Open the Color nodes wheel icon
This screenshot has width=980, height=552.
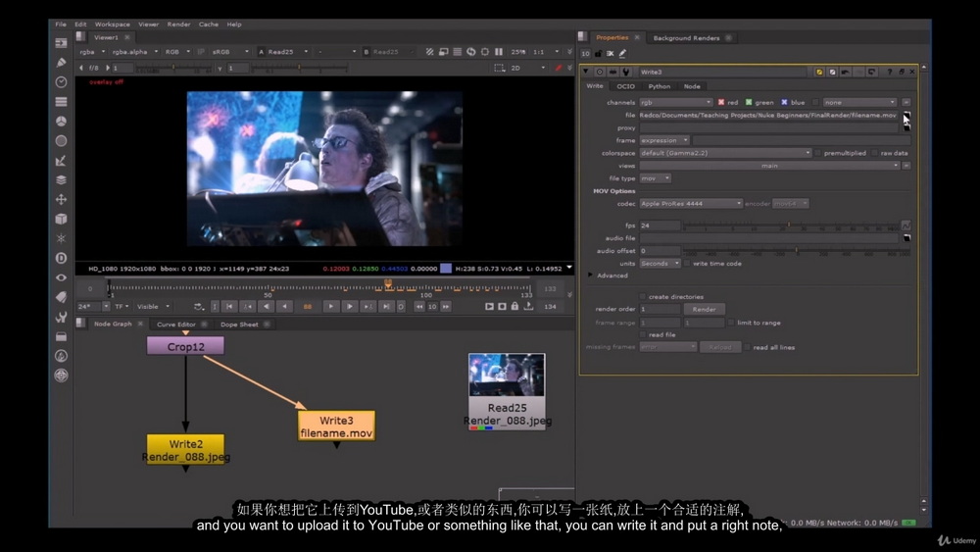(61, 122)
